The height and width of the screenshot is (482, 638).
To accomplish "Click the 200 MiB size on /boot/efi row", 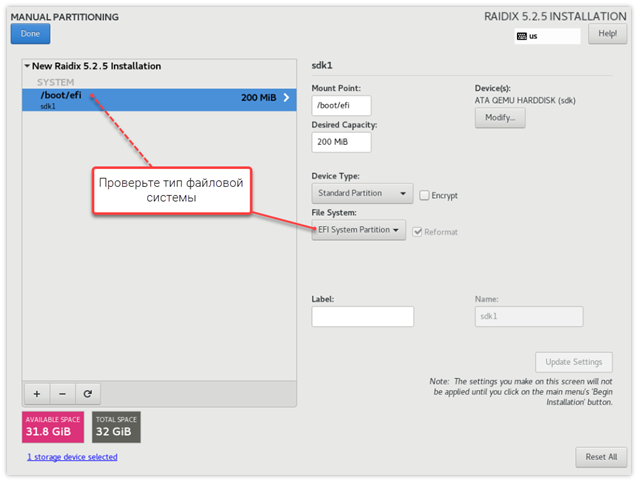I will coord(258,98).
